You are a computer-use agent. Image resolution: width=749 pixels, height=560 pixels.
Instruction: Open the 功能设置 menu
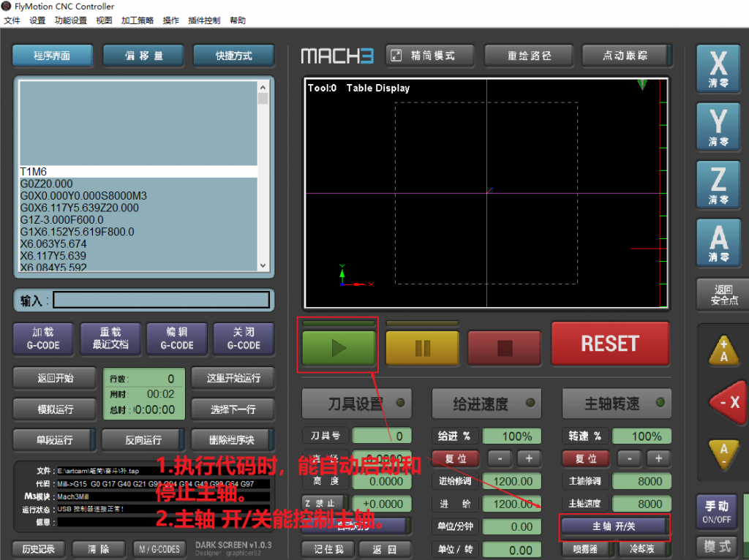point(71,20)
